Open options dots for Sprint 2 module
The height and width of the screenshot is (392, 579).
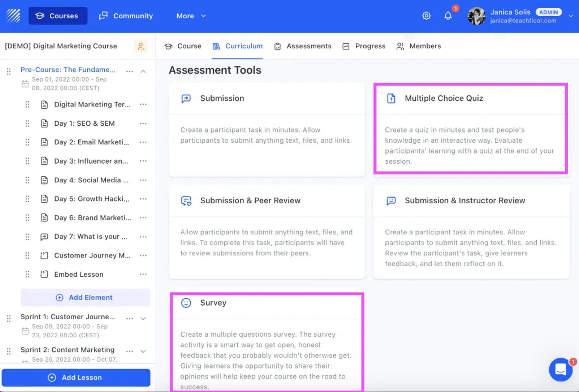(x=130, y=351)
